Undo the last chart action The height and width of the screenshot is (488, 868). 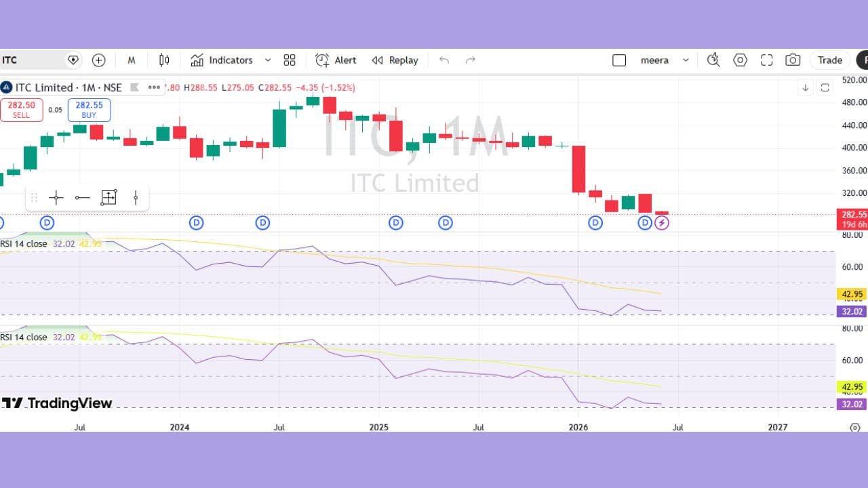444,60
